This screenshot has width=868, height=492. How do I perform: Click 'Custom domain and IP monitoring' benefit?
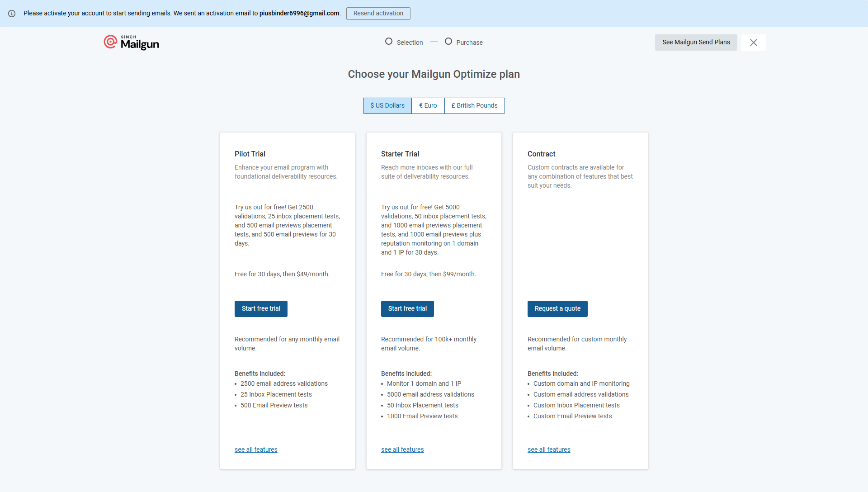click(x=581, y=384)
